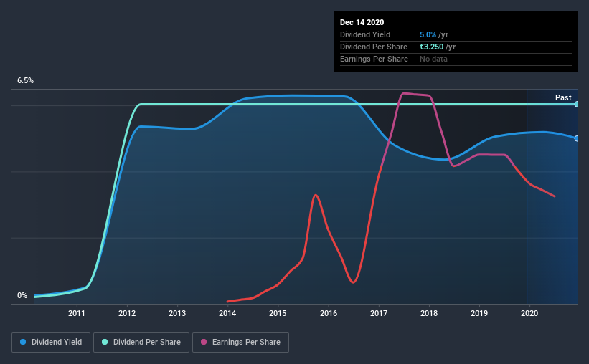Click the 2020 x-axis label
This screenshot has width=589, height=364.
coord(529,313)
